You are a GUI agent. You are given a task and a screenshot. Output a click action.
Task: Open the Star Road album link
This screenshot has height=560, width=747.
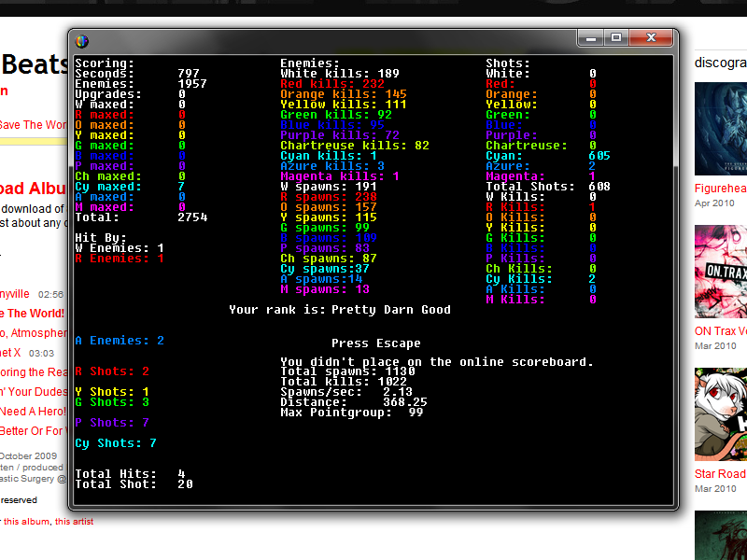tap(720, 474)
